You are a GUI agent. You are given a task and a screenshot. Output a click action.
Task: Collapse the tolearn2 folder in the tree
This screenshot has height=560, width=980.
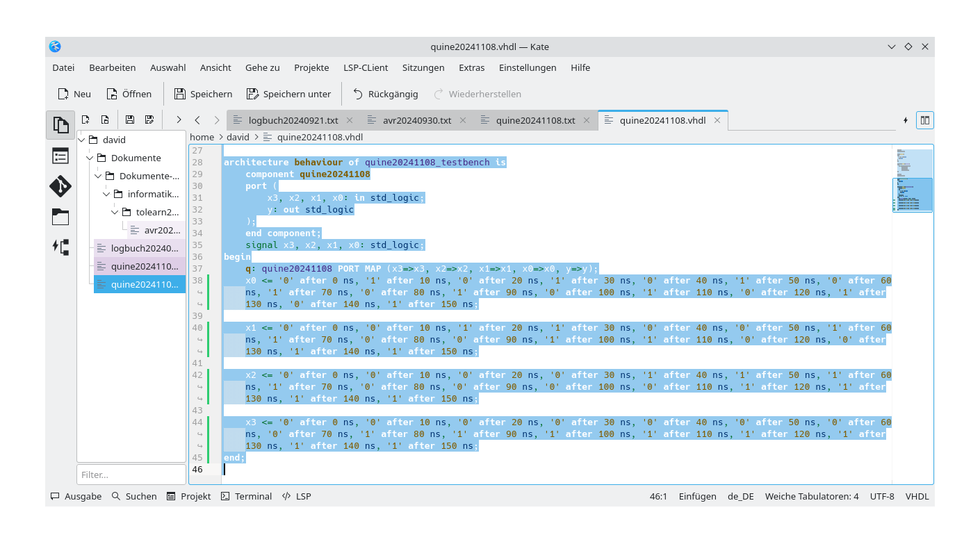[115, 212]
